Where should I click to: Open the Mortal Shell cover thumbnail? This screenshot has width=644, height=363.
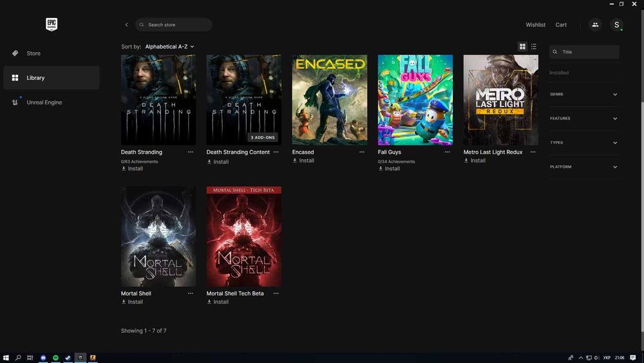pos(158,237)
